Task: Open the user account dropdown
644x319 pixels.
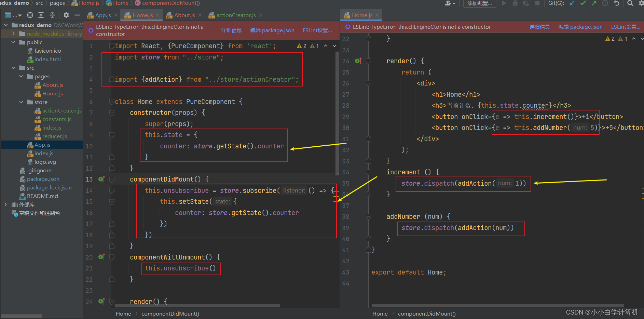Action: click(450, 3)
